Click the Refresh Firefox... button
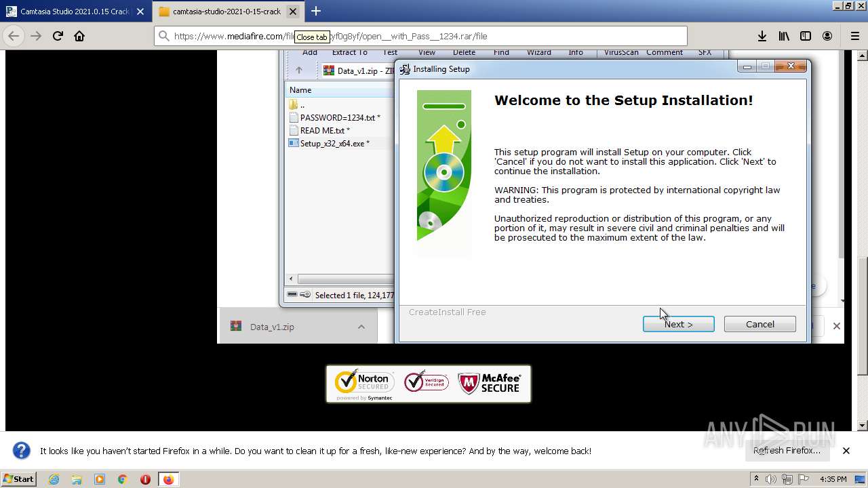 coord(787,451)
